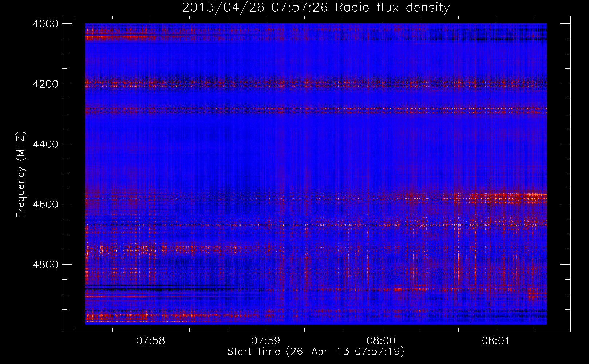Click the 07:59 time axis label
Viewport: 589px width, 364px height.
click(266, 341)
